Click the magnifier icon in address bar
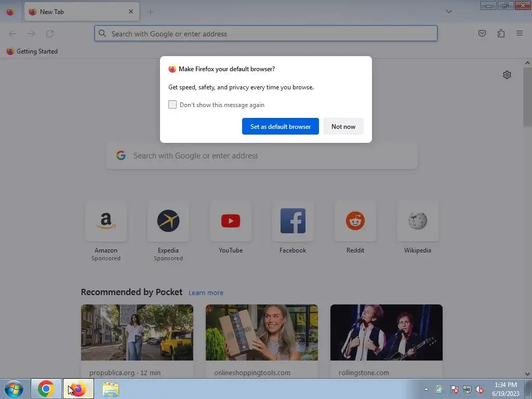 point(102,33)
